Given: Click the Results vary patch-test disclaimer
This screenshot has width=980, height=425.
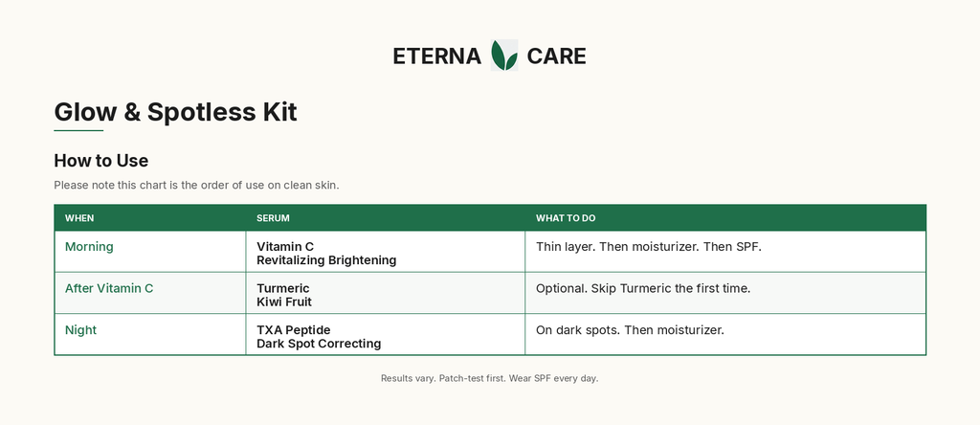Looking at the screenshot, I should point(489,378).
